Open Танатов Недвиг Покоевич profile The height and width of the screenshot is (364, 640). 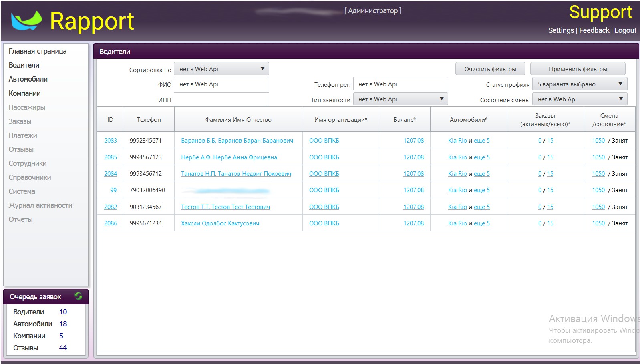pos(236,174)
